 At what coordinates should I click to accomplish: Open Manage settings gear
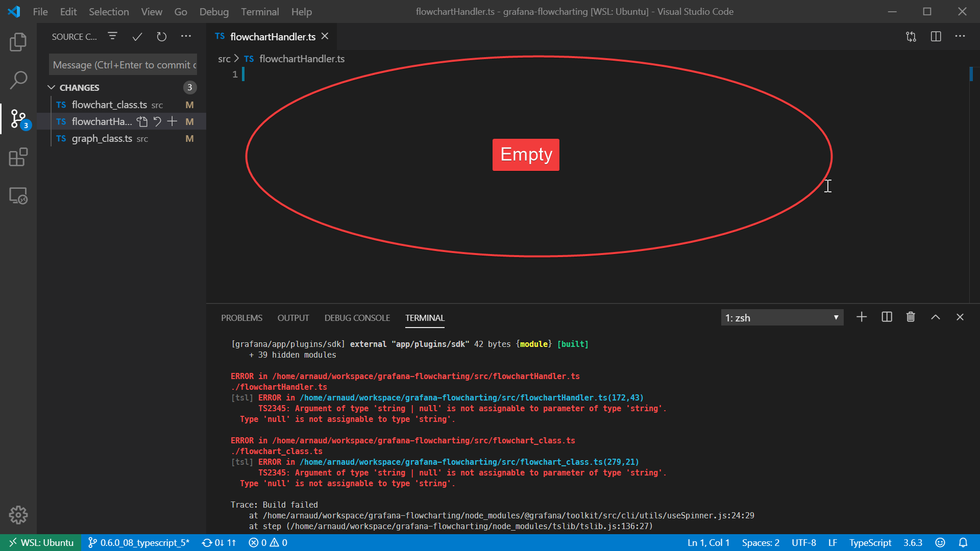(x=18, y=515)
